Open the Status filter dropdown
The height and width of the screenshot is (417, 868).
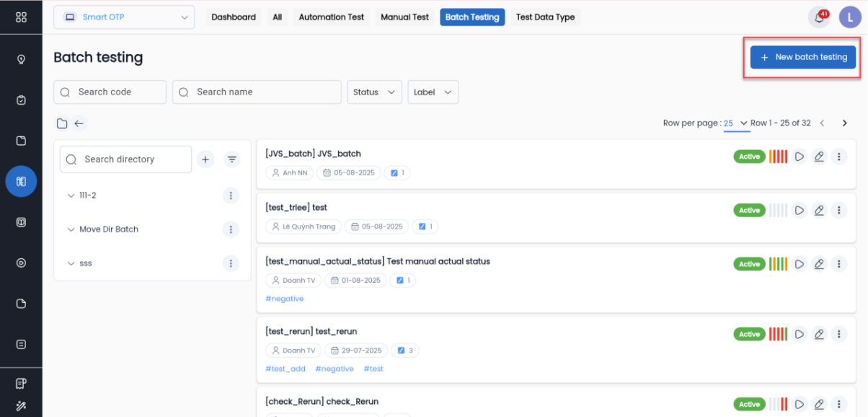374,92
